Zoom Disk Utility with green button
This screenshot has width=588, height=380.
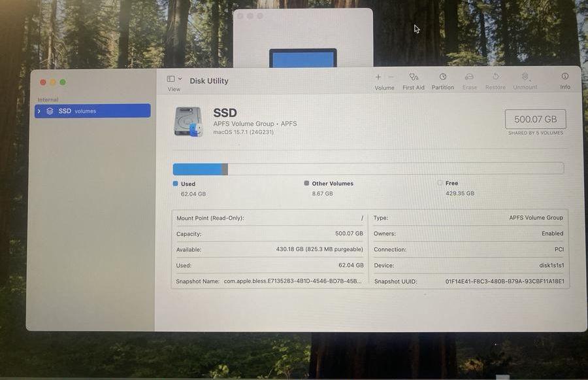click(x=63, y=82)
